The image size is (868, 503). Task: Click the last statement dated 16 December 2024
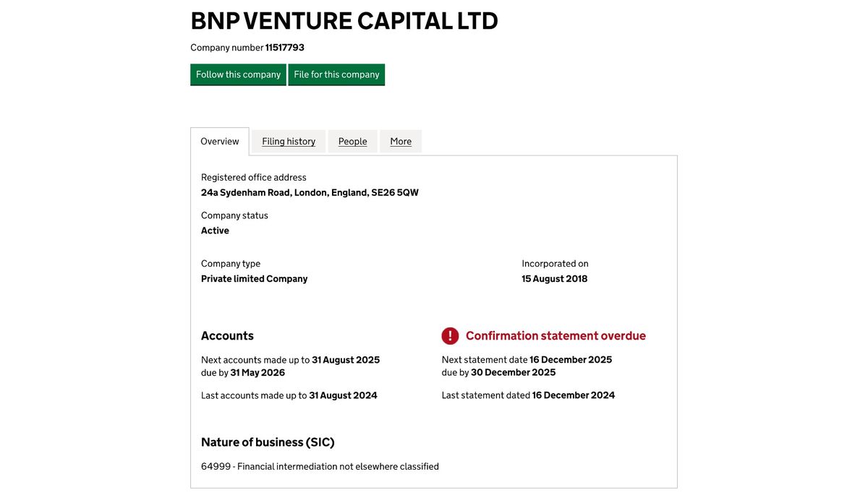[528, 395]
